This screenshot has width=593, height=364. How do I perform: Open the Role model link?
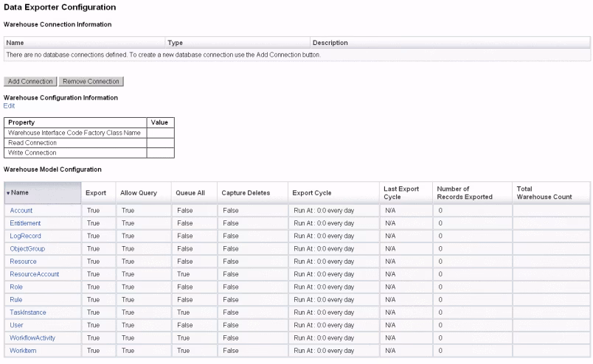16,287
